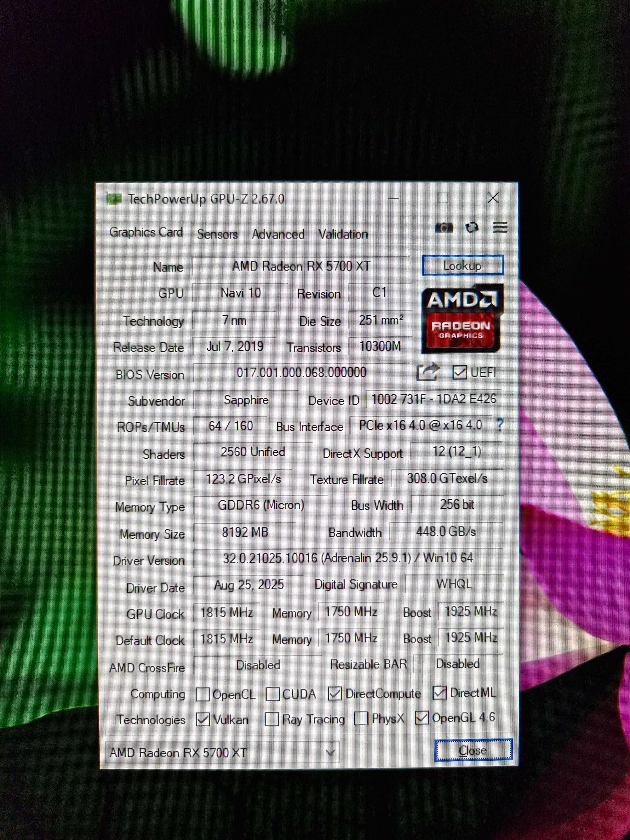Click the Pixel Fillrate value 123.2 GPixel/s

tap(243, 479)
